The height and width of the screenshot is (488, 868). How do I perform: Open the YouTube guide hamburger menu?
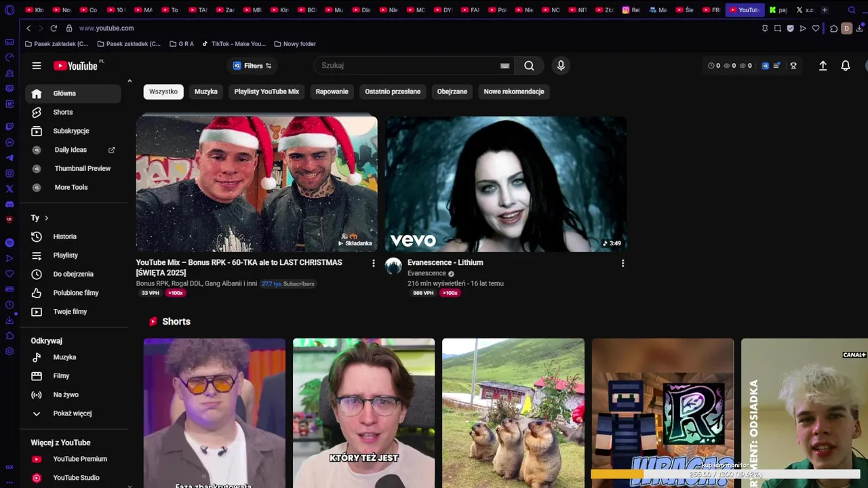tap(37, 66)
